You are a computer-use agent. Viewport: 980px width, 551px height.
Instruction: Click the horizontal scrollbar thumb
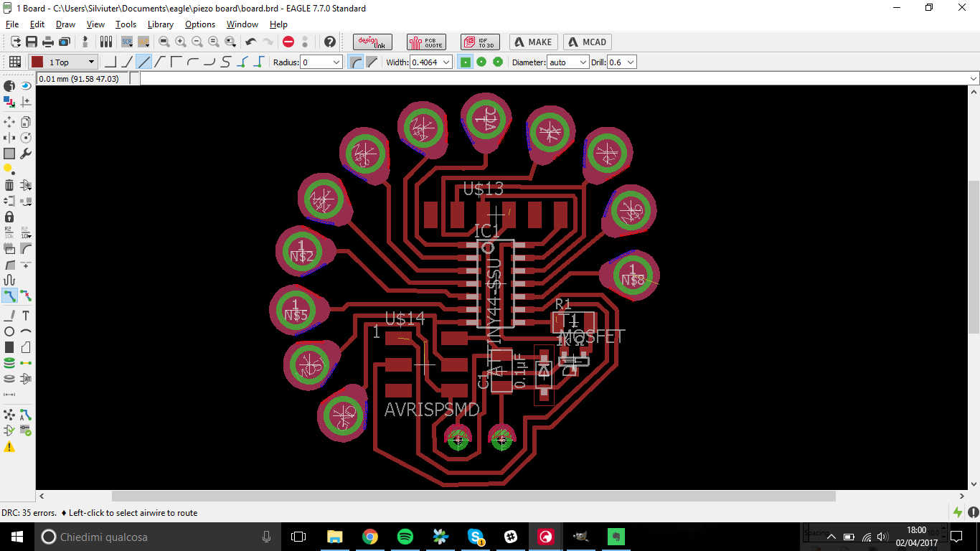473,496
